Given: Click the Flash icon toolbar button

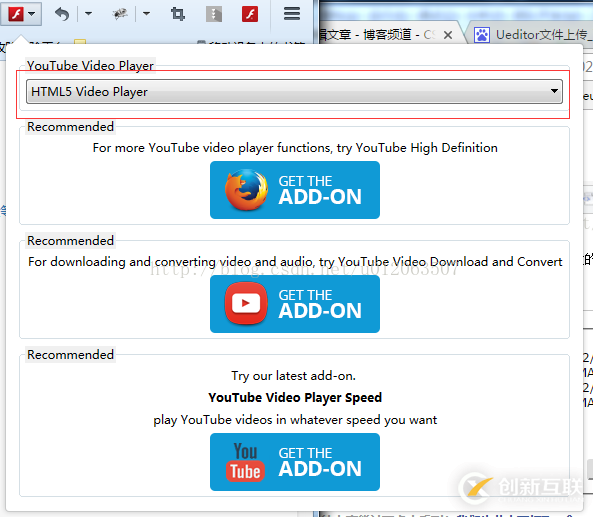Looking at the screenshot, I should point(16,14).
